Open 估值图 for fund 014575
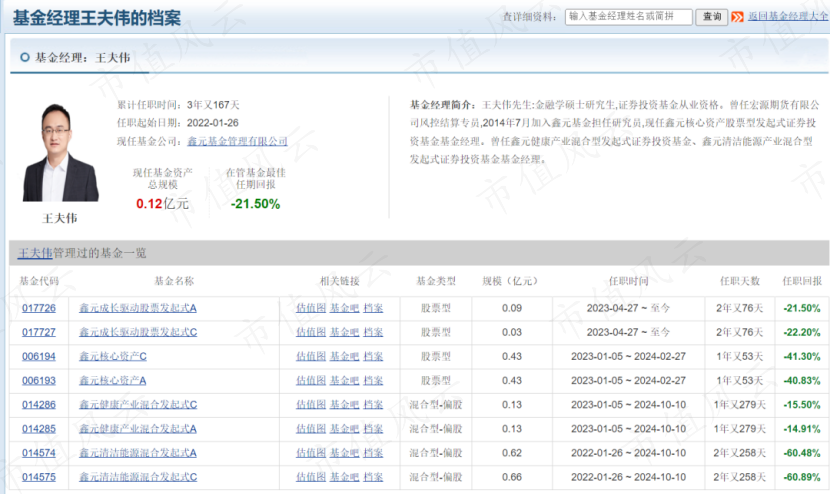 [x=311, y=477]
